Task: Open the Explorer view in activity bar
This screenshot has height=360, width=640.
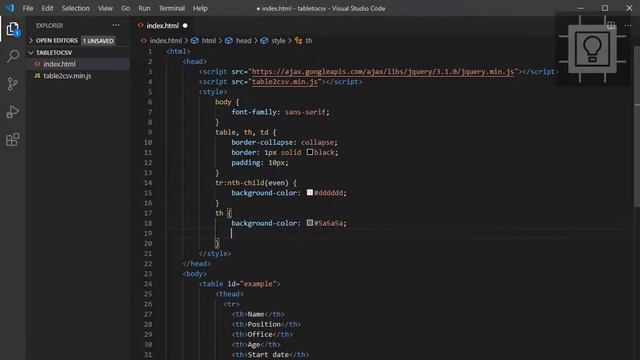Action: point(13,29)
